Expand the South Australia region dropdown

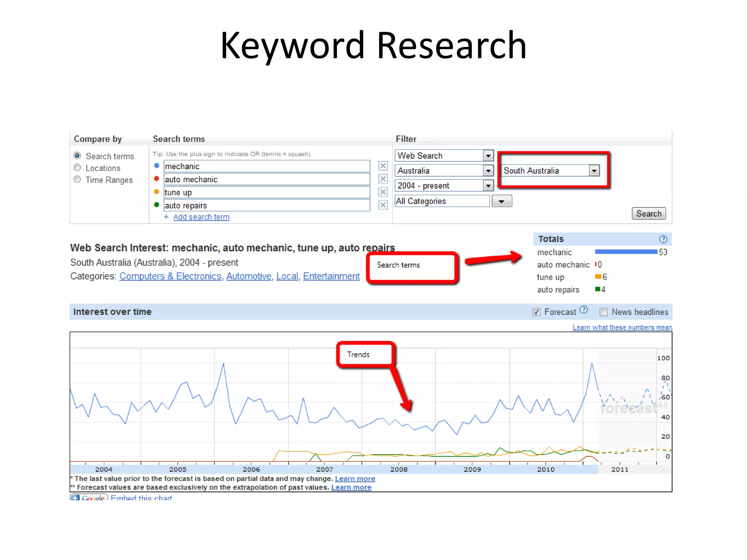coord(594,171)
